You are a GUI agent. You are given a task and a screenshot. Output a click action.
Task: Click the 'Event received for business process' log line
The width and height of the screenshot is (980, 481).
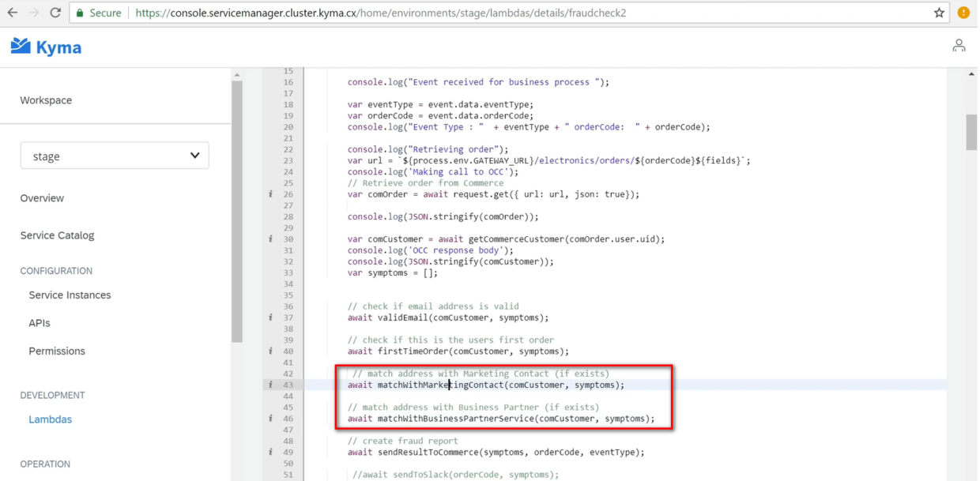click(478, 82)
